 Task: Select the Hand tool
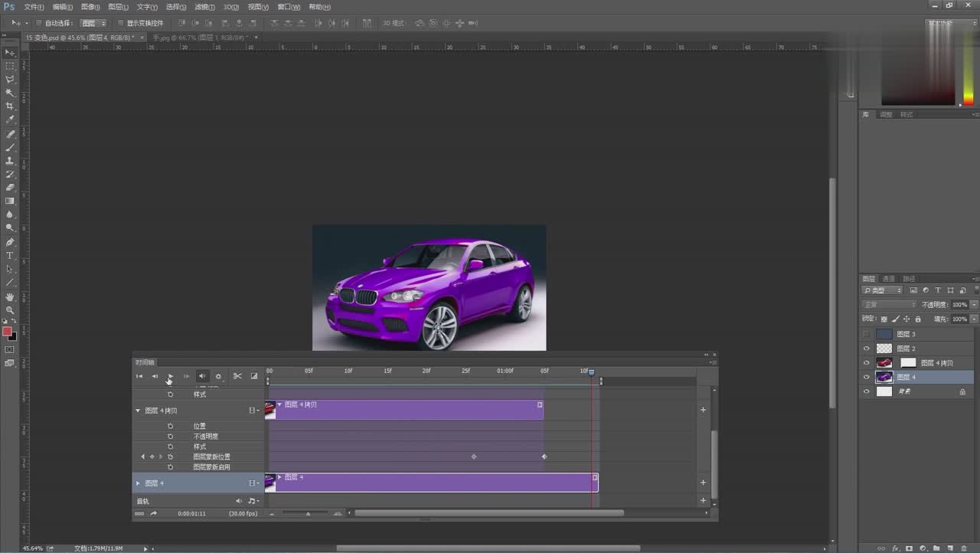click(x=10, y=296)
